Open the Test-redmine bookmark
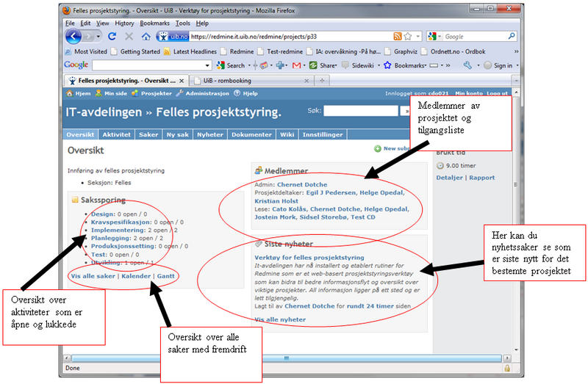 click(x=281, y=51)
